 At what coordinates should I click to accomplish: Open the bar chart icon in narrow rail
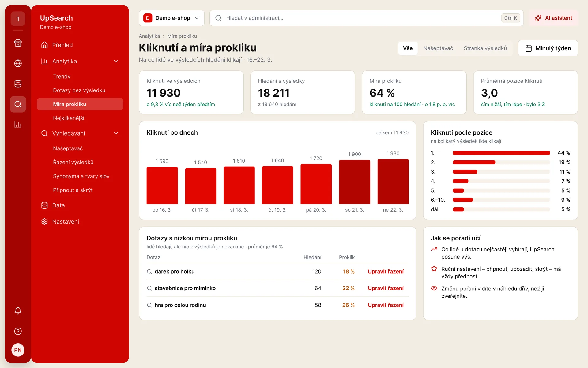point(18,125)
